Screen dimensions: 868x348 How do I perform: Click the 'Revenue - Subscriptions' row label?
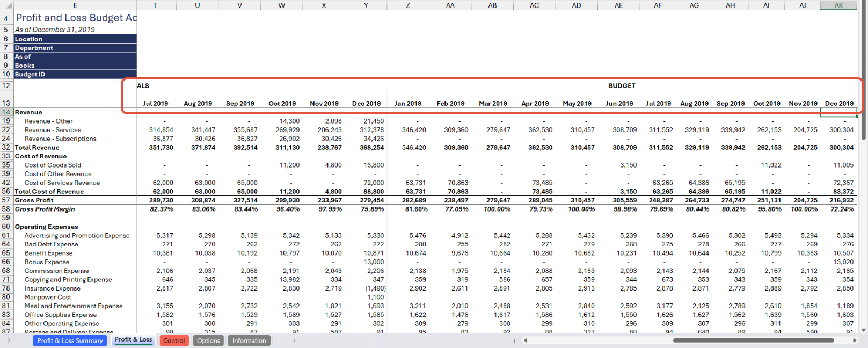click(x=60, y=139)
